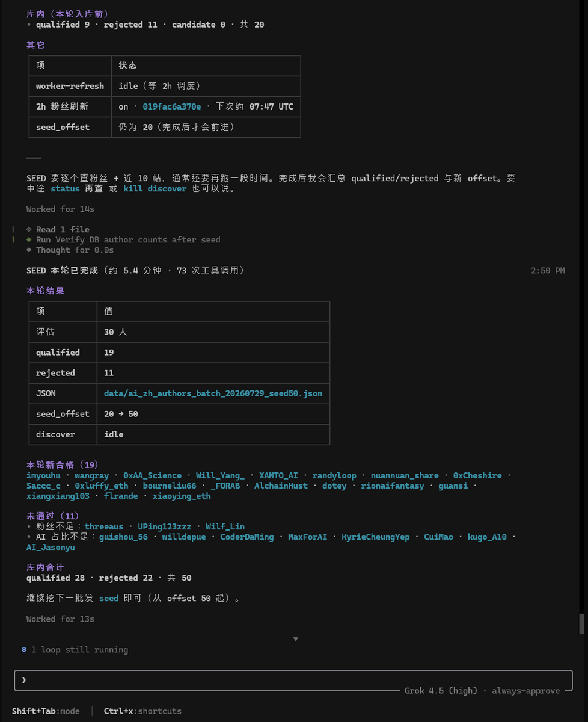This screenshot has width=588, height=722.
Task: Click 'Worked for 14s' text
Action: point(60,209)
